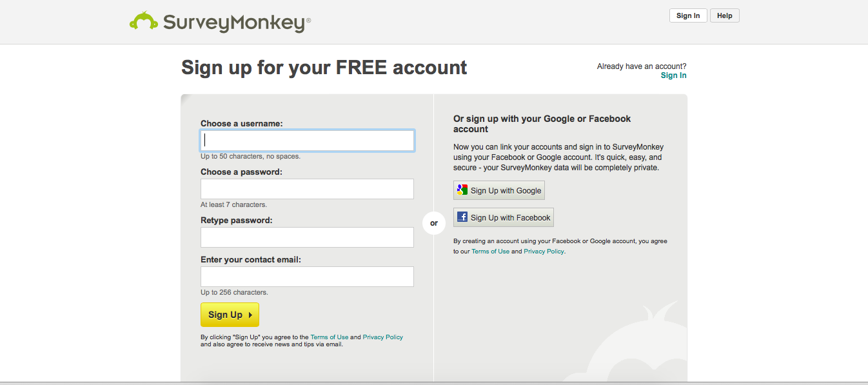
Task: Open Privacy Policy below Sign Up button
Action: tap(382, 337)
